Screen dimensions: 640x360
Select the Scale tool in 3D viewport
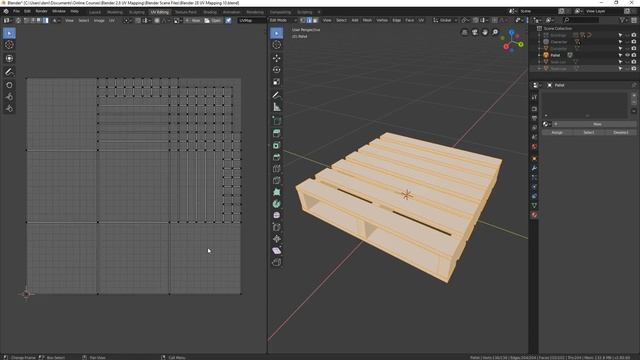coord(277,82)
